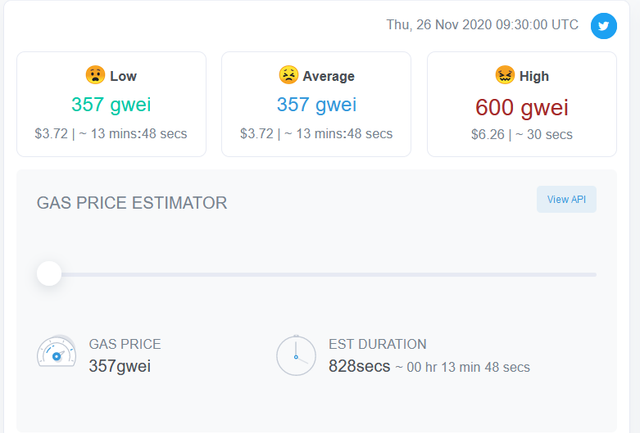Viewport: 640px width, 433px height.
Task: Click the blue 357 gwei value
Action: point(316,104)
